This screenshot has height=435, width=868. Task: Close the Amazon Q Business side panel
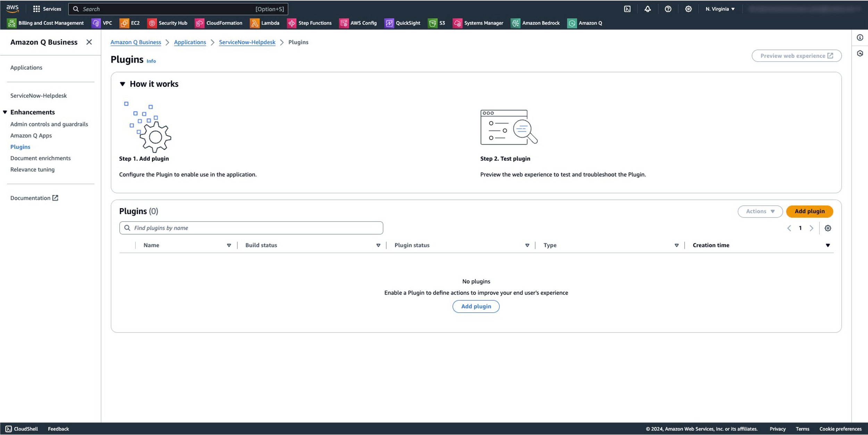point(89,42)
